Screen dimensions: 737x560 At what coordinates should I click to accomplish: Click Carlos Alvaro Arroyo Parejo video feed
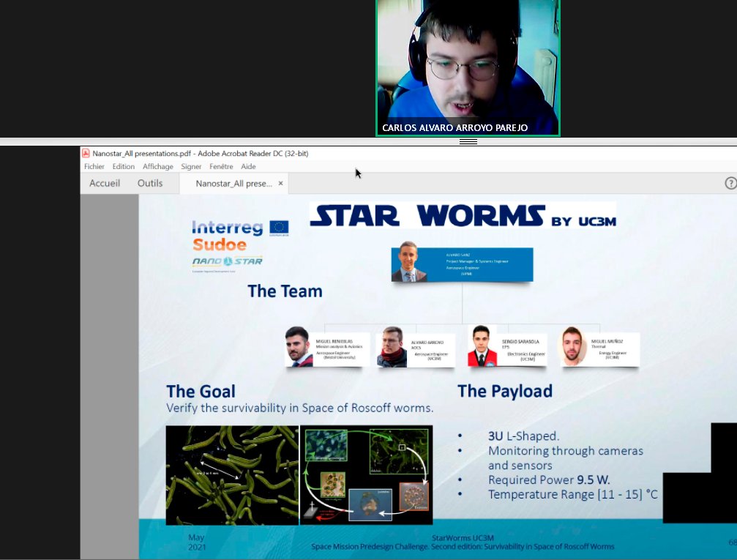click(467, 67)
